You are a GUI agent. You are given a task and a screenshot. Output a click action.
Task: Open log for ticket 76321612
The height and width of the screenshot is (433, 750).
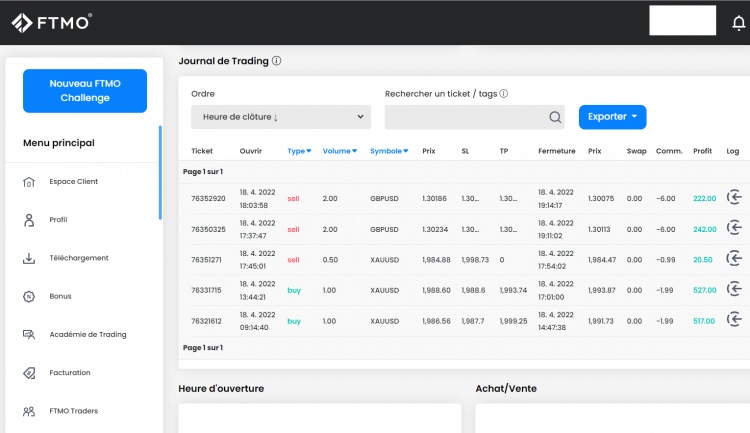coord(734,321)
